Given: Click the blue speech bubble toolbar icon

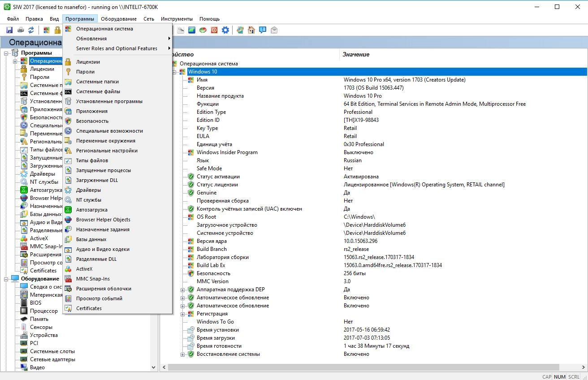Looking at the screenshot, I should point(263,30).
